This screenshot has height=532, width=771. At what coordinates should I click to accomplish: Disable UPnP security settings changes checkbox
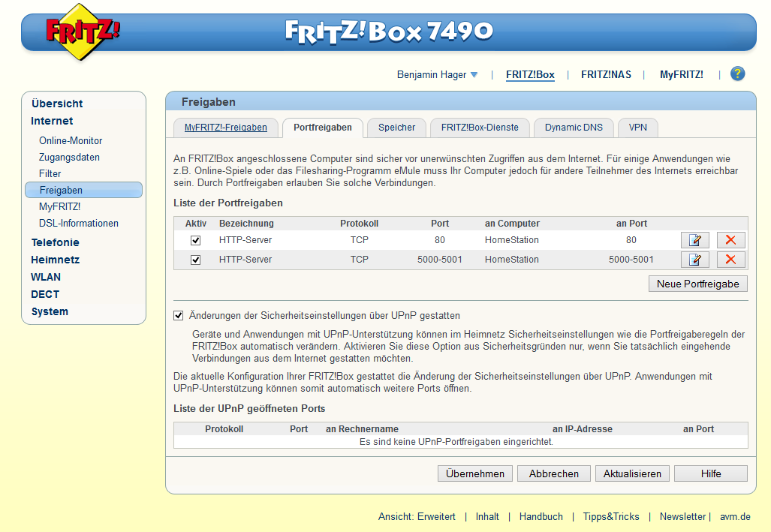pos(179,316)
